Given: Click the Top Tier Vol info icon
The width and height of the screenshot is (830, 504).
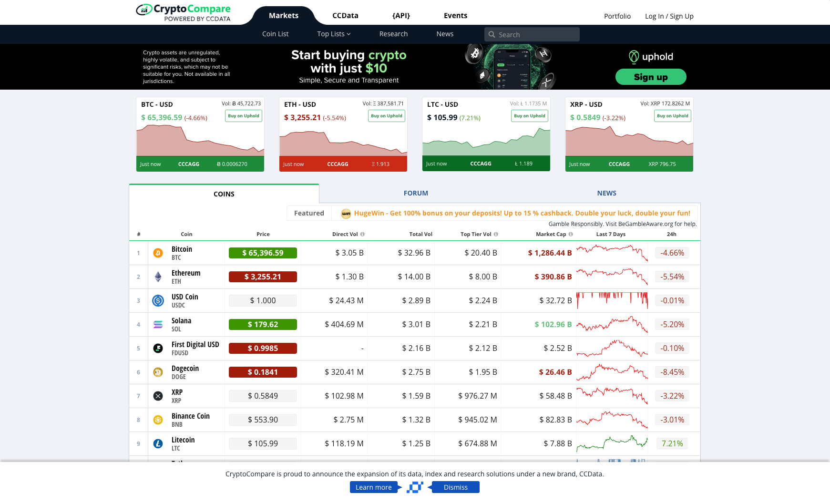Looking at the screenshot, I should coord(496,234).
